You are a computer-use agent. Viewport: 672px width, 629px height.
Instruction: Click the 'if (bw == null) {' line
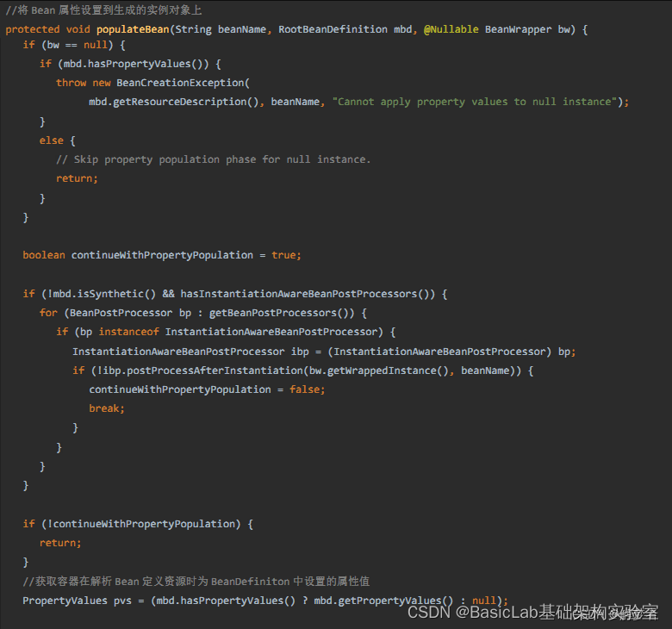[x=74, y=45]
